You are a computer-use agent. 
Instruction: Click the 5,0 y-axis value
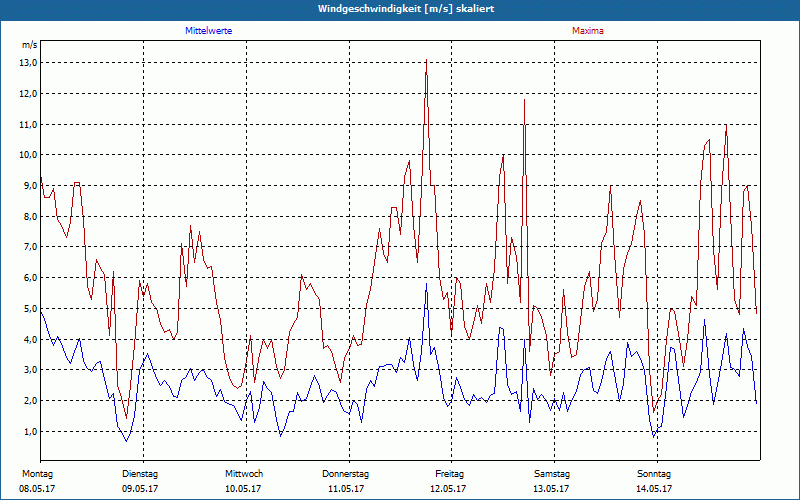click(x=31, y=308)
